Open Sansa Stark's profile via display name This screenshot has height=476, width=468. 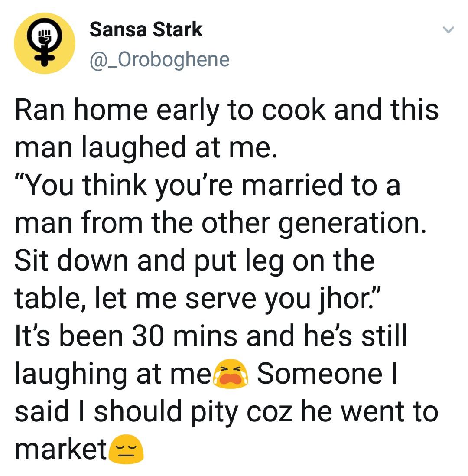pyautogui.click(x=146, y=29)
